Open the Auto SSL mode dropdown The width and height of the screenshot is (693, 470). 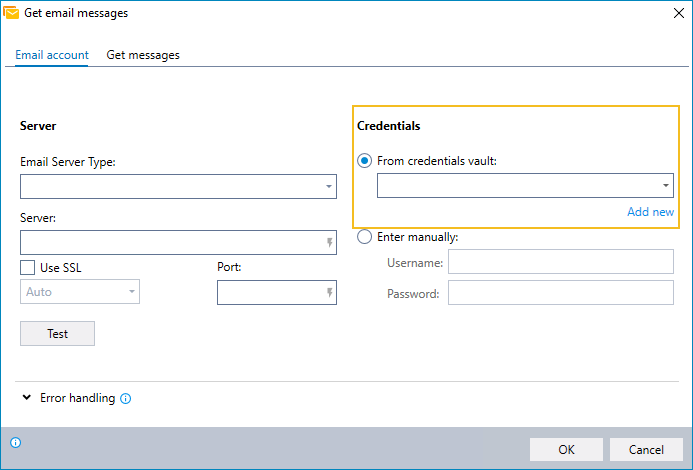80,291
